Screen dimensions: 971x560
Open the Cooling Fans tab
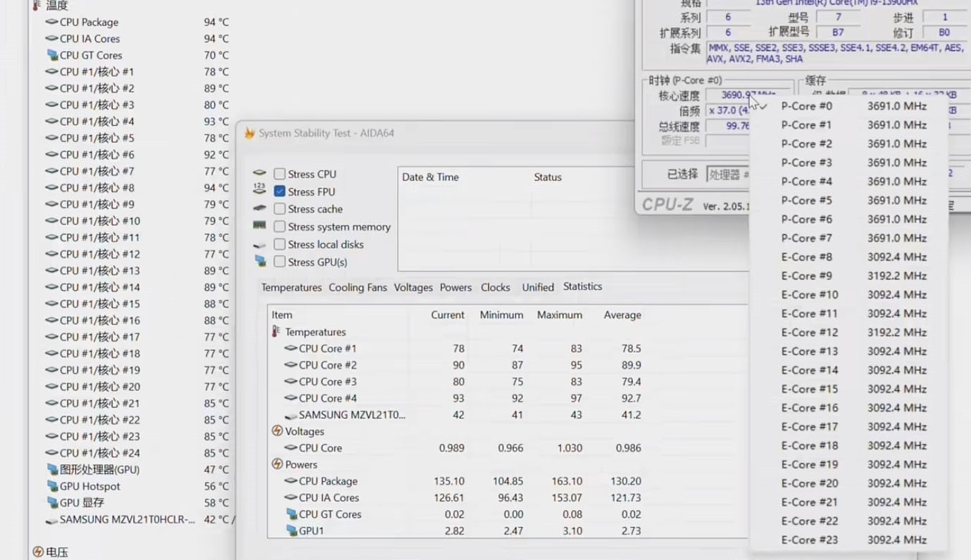click(x=358, y=288)
